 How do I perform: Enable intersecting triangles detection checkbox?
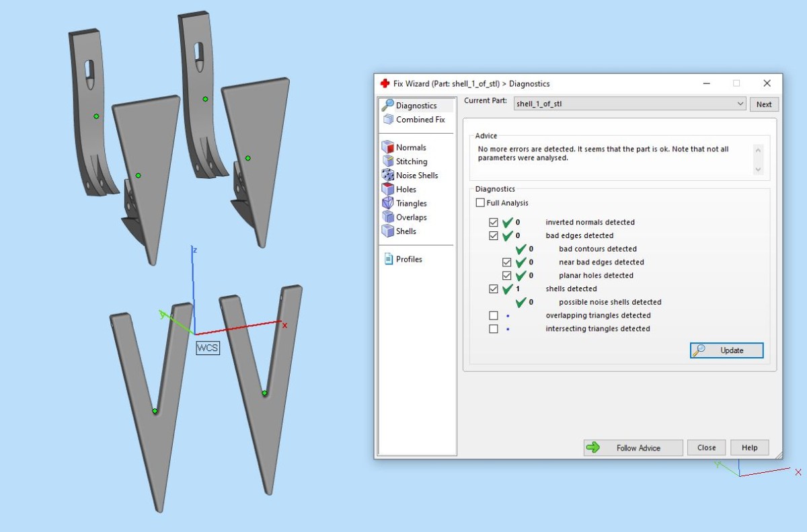tap(494, 329)
